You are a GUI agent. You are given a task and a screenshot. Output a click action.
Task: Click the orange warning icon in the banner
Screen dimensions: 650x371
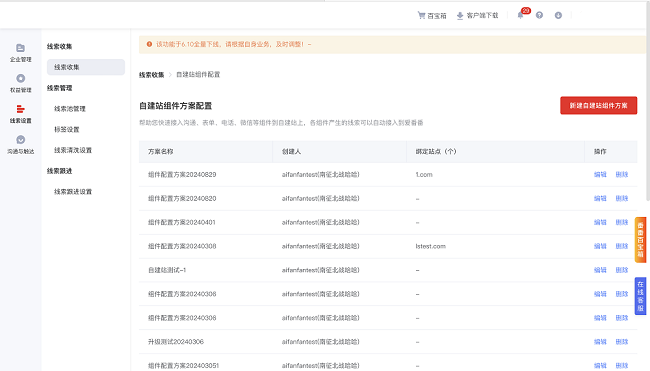coord(149,44)
